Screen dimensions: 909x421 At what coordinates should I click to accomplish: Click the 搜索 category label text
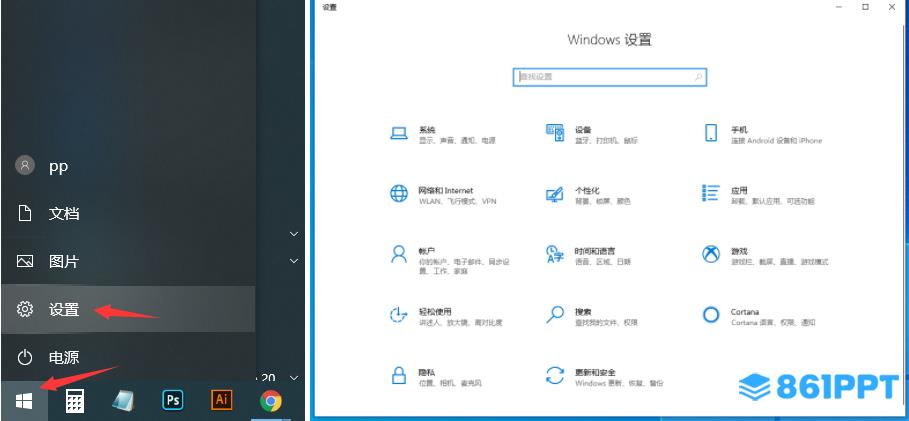pyautogui.click(x=583, y=312)
